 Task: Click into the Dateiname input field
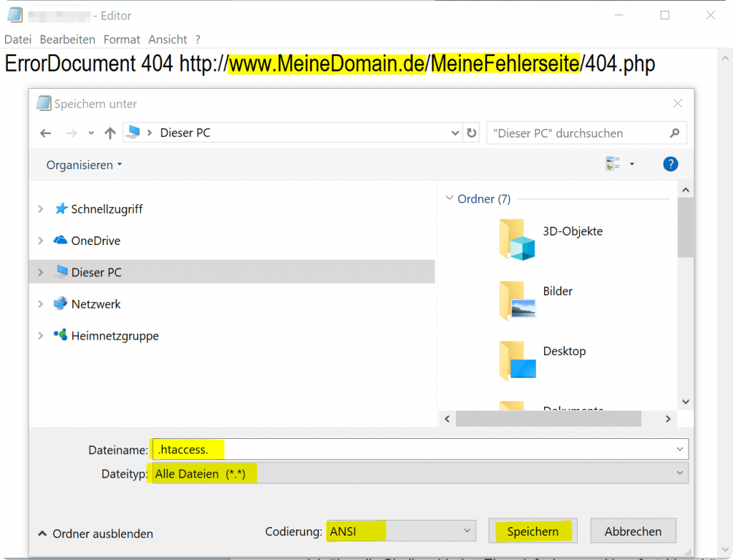pyautogui.click(x=420, y=449)
